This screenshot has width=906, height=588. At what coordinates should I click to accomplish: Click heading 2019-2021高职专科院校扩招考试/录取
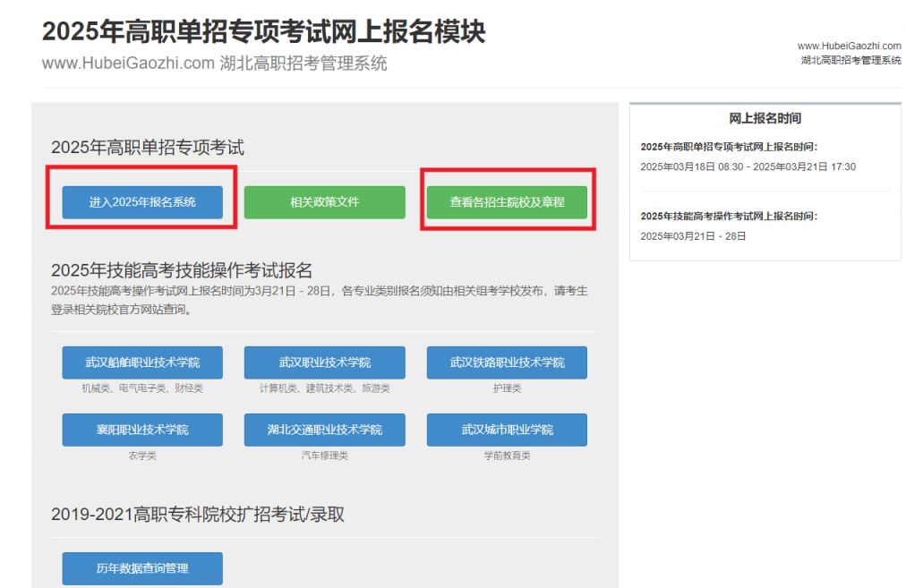(198, 514)
